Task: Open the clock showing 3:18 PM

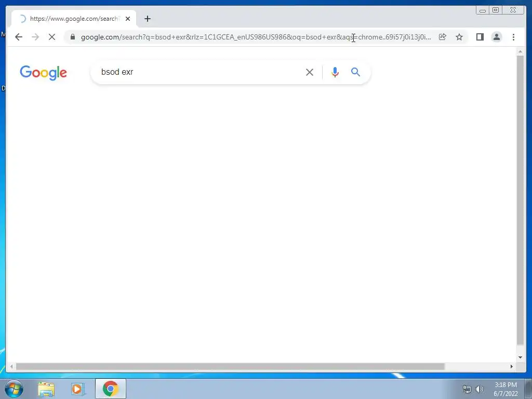Action: [506, 389]
